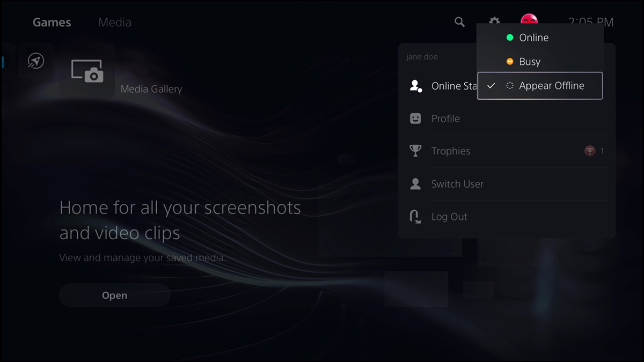Open the Media Gallery with the Open button
The width and height of the screenshot is (644, 362).
[114, 295]
